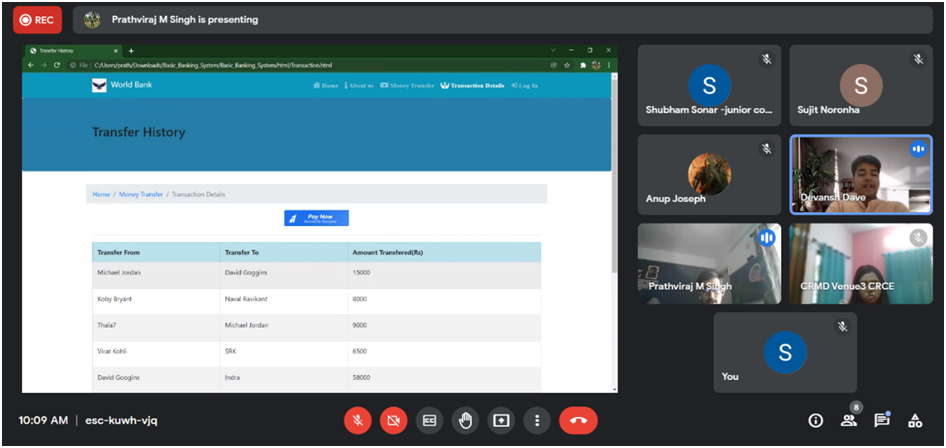The image size is (946, 448).
Task: Unmute the microphone in the call controls
Action: (x=358, y=421)
